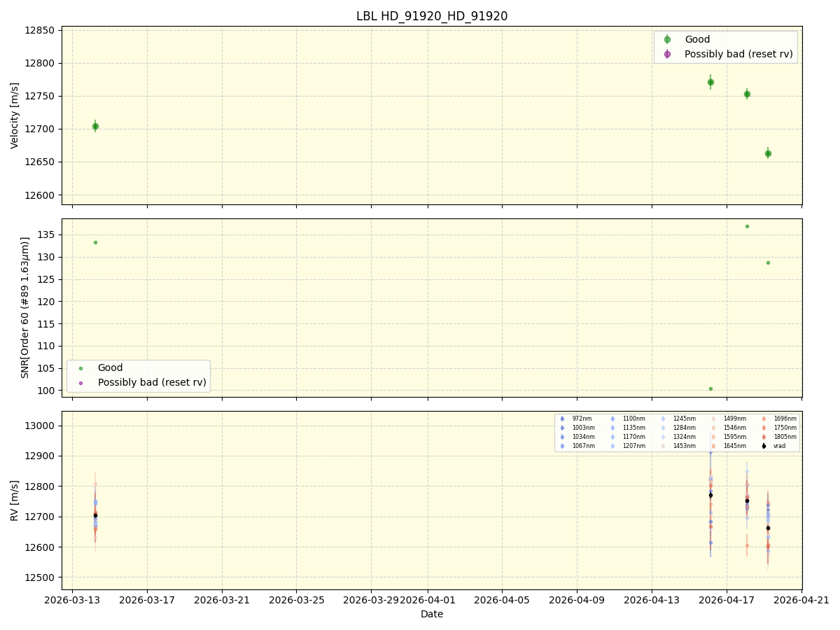Click the 12500 RV tick label
The height and width of the screenshot is (630, 840).
[x=40, y=577]
